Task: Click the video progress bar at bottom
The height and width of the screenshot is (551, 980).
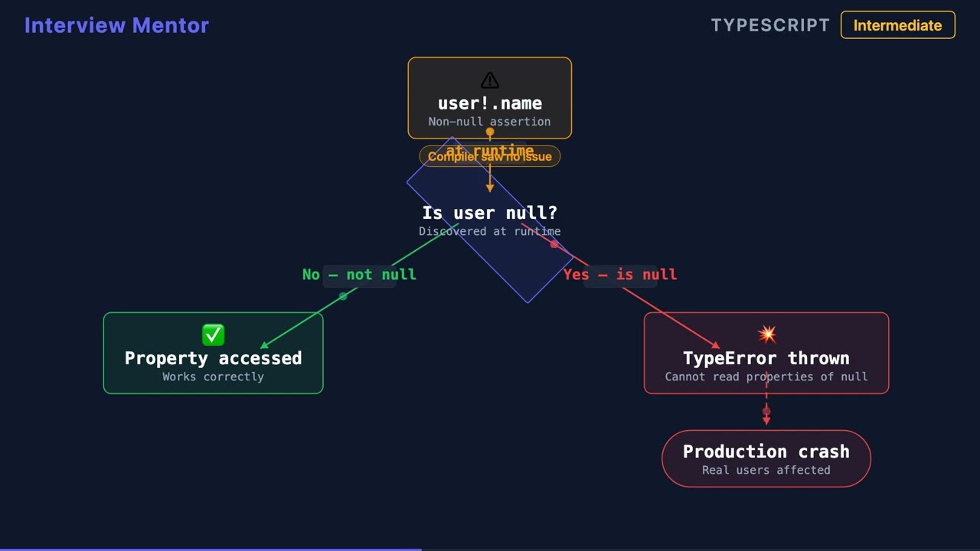Action: pos(490,549)
